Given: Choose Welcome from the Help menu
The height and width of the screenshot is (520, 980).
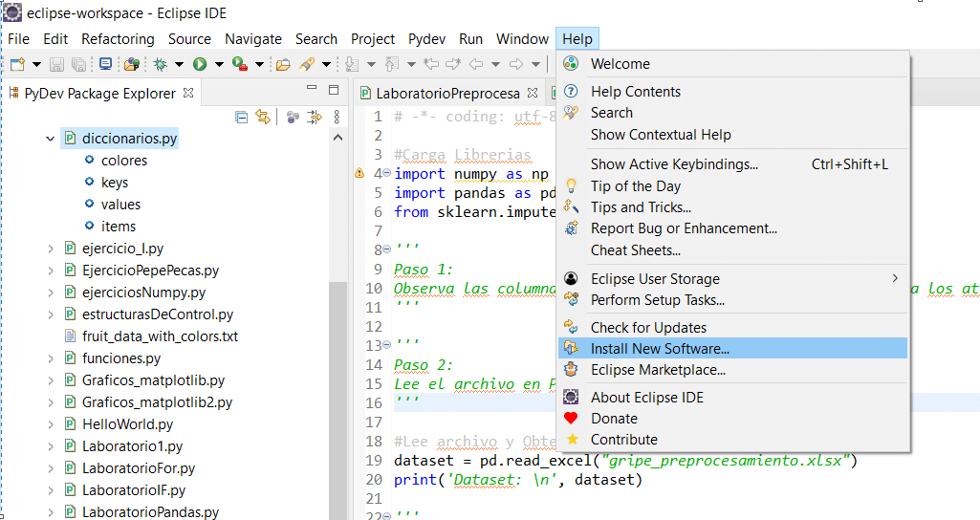Looking at the screenshot, I should coord(732,64).
